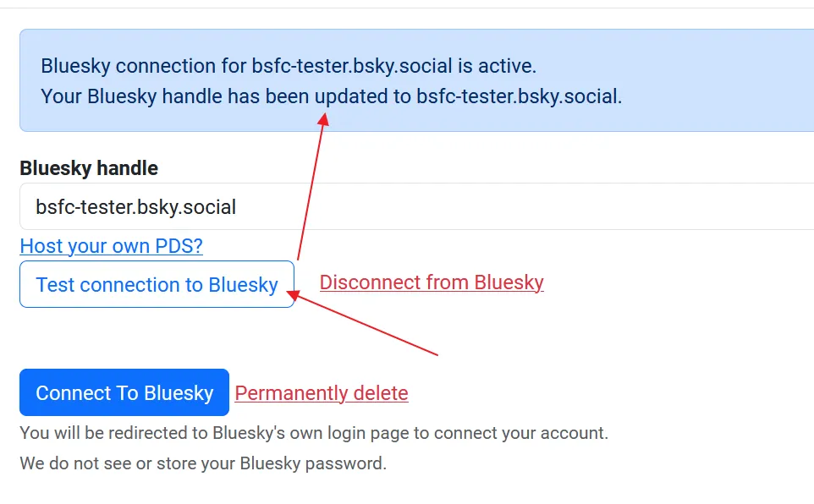Image resolution: width=814 pixels, height=504 pixels.
Task: Click the Bluesky handle input field
Action: click(415, 206)
